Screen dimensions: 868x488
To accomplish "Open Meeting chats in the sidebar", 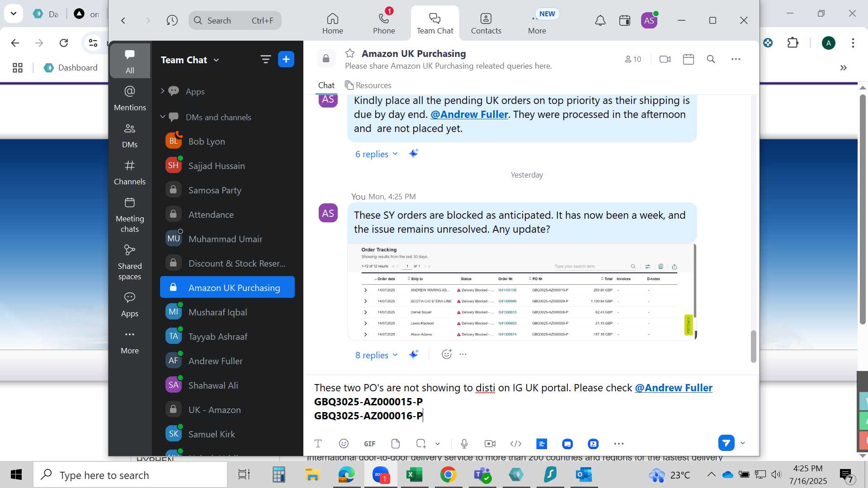I will pyautogui.click(x=130, y=215).
